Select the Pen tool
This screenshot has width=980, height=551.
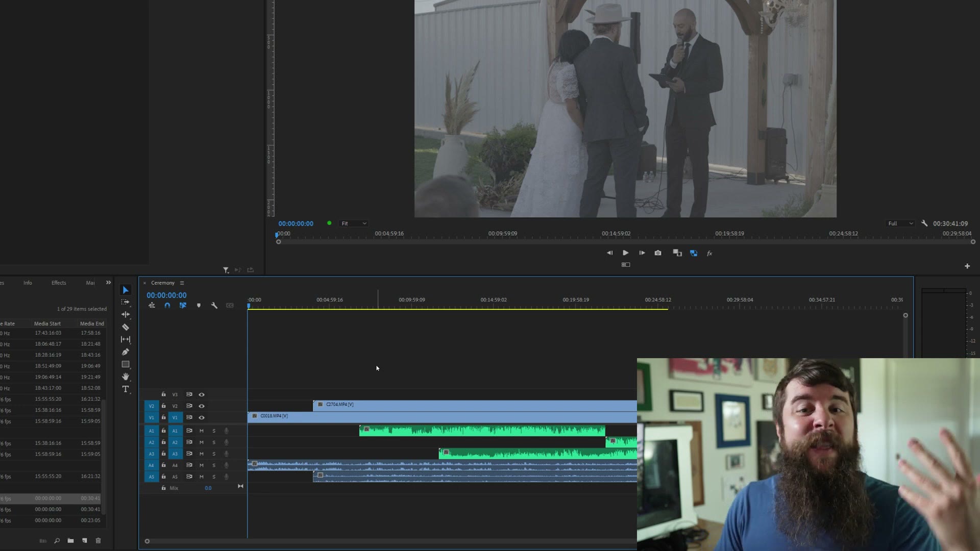click(x=126, y=352)
